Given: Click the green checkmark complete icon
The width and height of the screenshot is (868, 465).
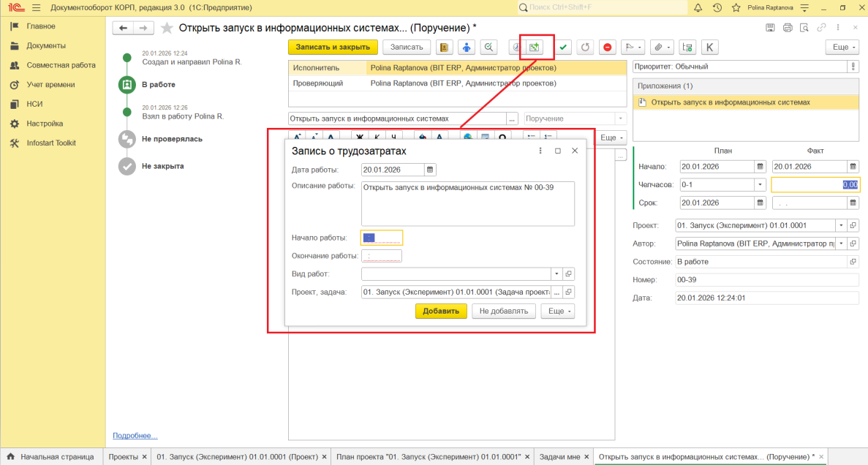Looking at the screenshot, I should click(563, 48).
